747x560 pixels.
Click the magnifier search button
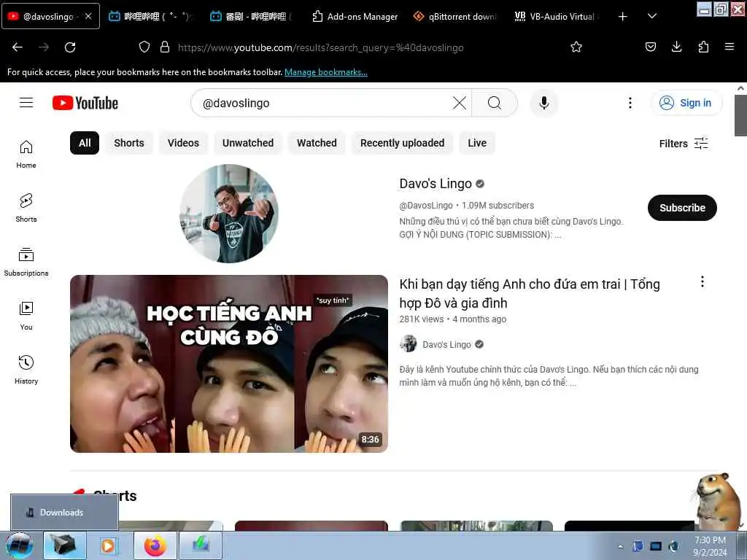click(494, 103)
